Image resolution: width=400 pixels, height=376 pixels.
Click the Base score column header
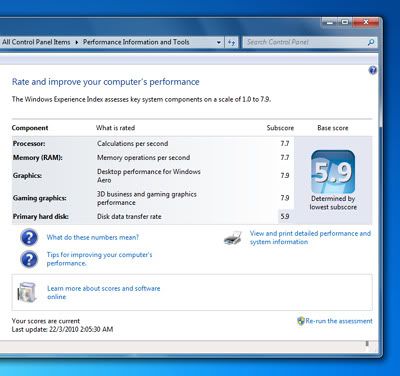333,128
